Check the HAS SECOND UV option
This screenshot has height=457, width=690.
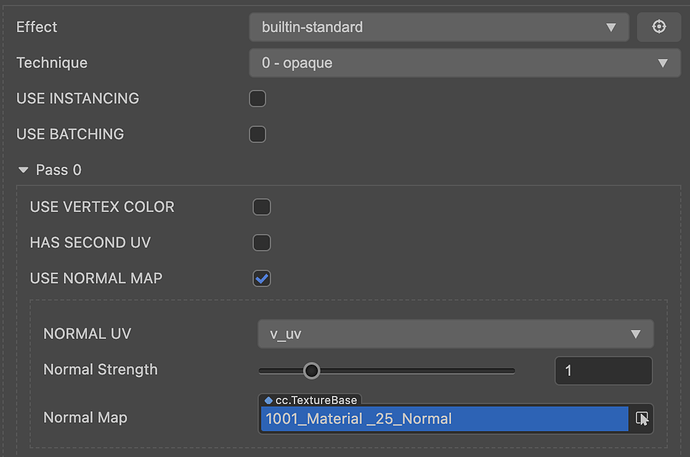(262, 242)
